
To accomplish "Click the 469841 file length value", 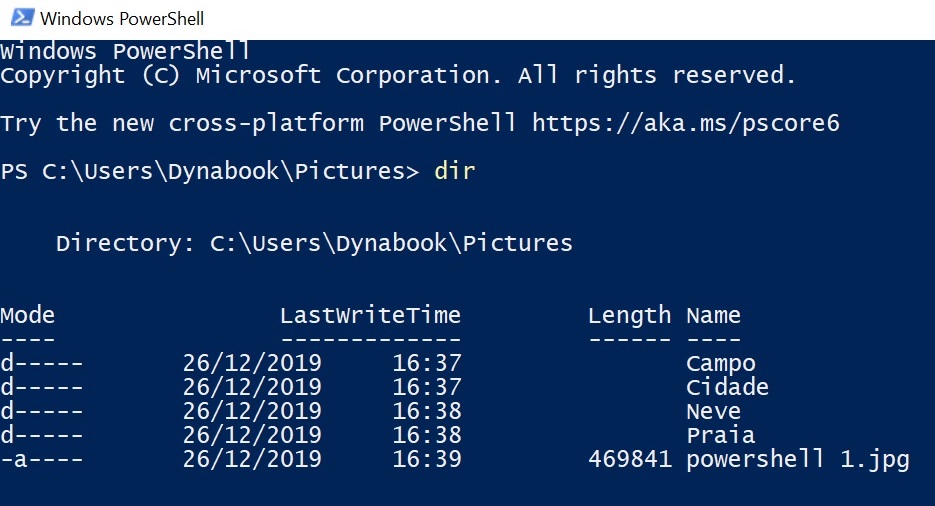I will (x=630, y=459).
